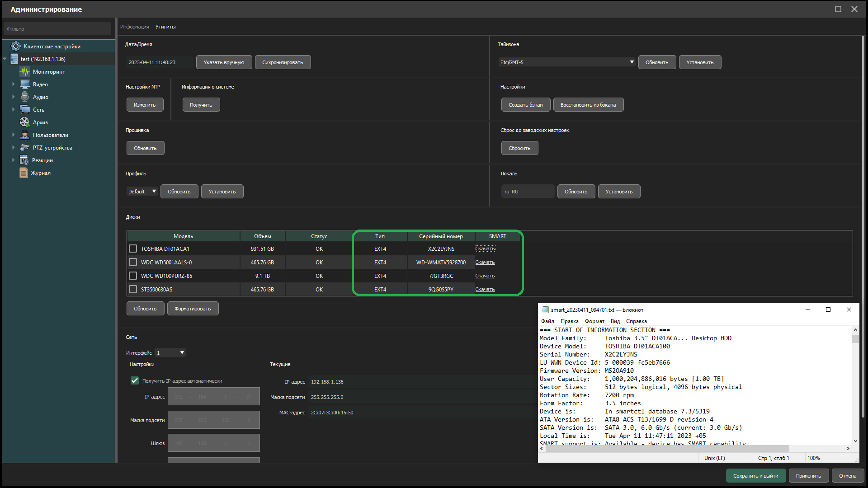Click the Video monitor icon in tree

[x=25, y=84]
